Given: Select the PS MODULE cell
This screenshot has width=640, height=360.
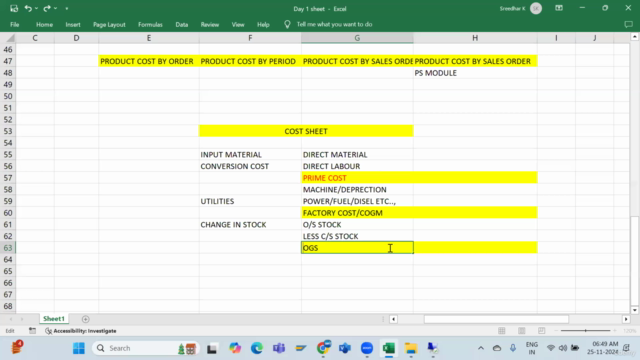Looking at the screenshot, I should (x=475, y=73).
